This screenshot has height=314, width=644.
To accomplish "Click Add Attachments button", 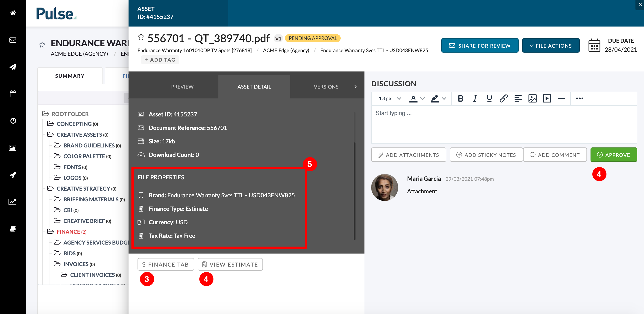I will tap(409, 155).
